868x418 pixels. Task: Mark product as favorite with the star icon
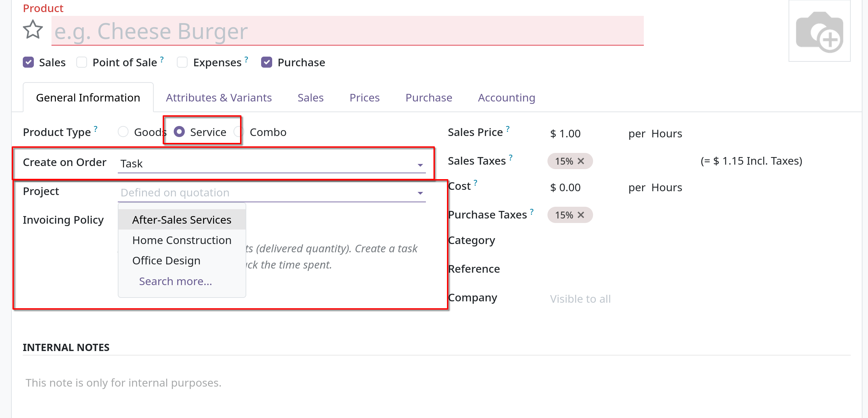(33, 30)
